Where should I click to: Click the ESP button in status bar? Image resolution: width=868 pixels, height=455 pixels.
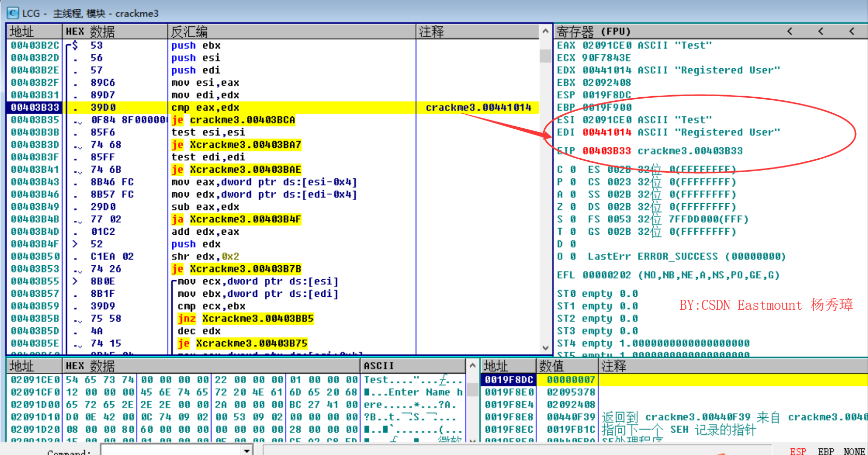coord(798,451)
